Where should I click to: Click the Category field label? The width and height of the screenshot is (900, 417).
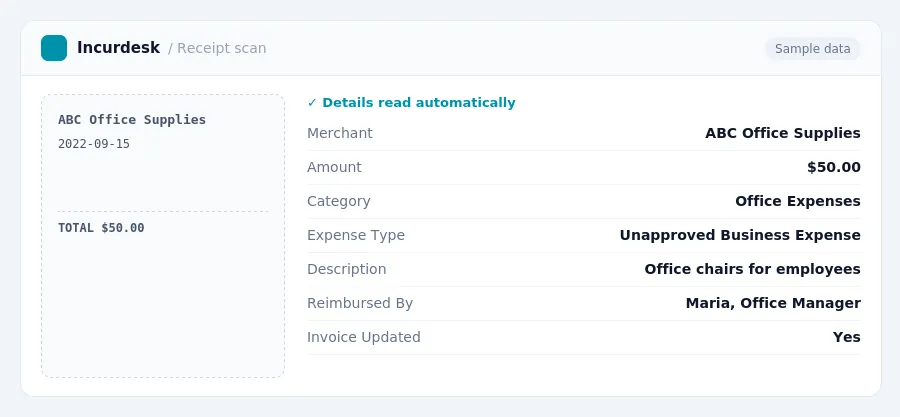tap(339, 201)
